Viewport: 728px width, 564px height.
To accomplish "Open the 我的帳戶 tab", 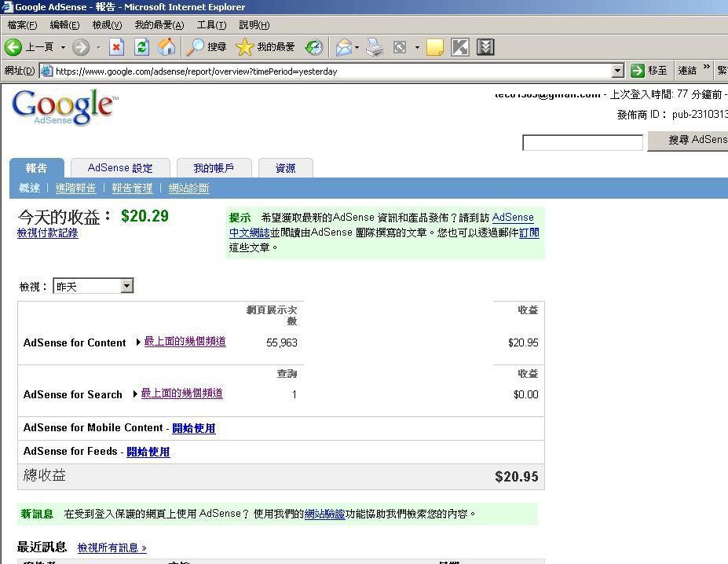I will (x=214, y=168).
